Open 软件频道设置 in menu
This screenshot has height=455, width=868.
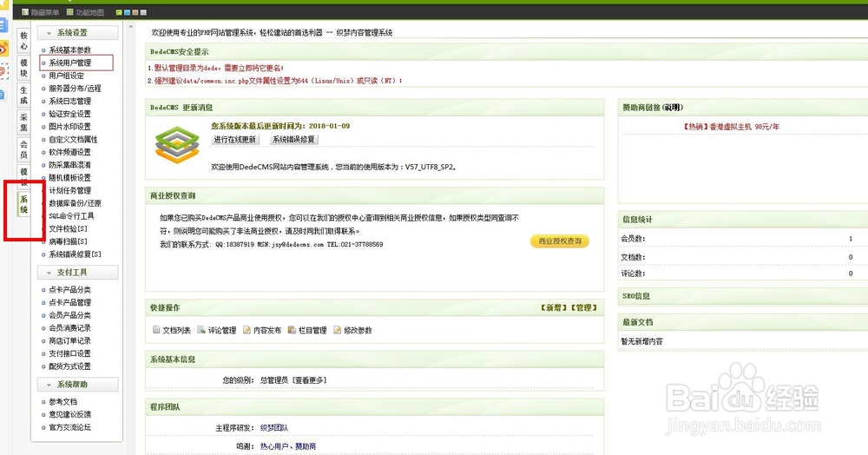tap(69, 152)
